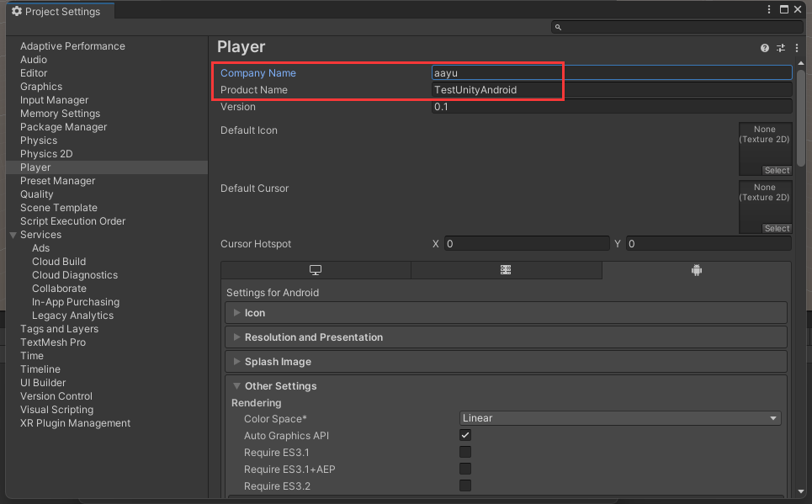Open the Player help documentation icon
The height and width of the screenshot is (504, 812).
765,48
